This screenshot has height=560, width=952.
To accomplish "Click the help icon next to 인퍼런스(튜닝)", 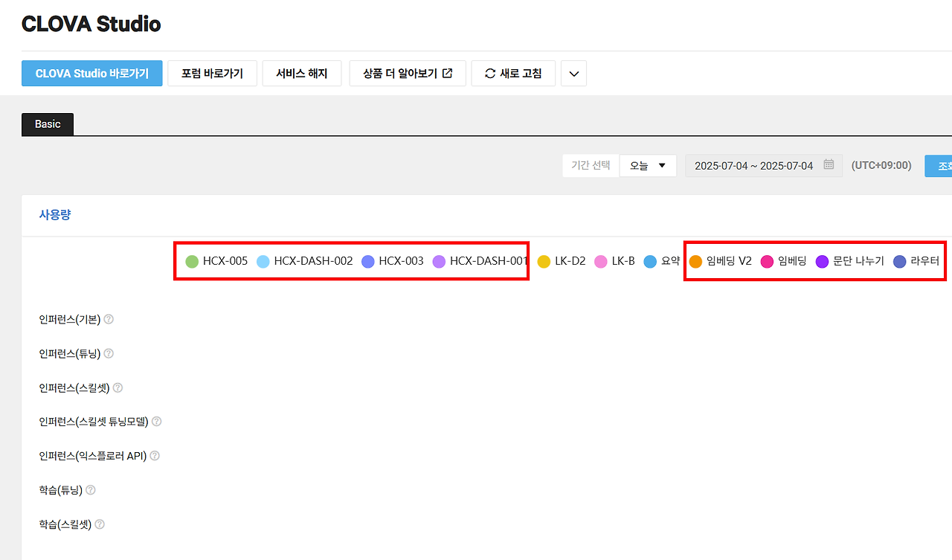I will pos(109,353).
